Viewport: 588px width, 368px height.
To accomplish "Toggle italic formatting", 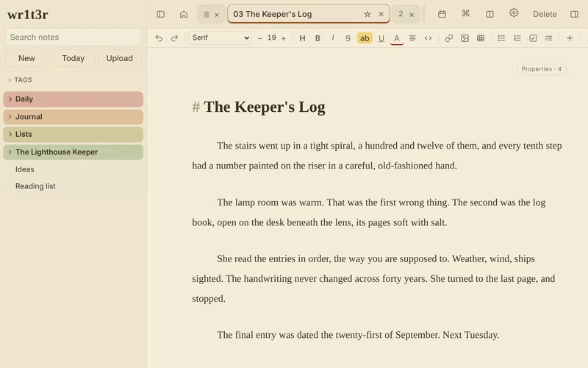I will (x=333, y=38).
